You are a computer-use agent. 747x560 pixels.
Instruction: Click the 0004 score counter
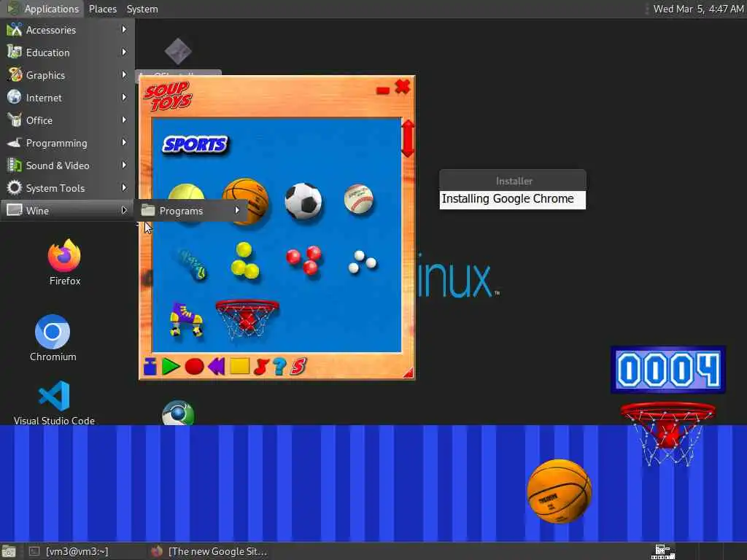pyautogui.click(x=668, y=370)
